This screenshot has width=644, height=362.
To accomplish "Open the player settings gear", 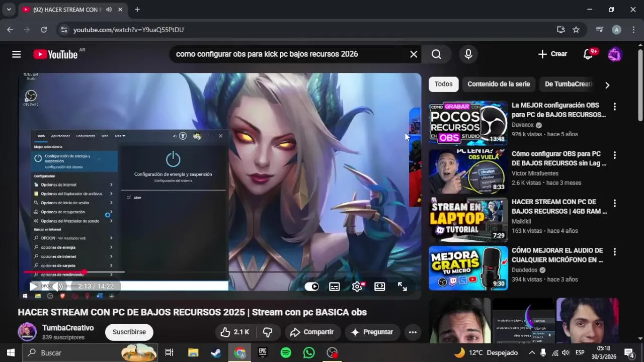I will 357,287.
